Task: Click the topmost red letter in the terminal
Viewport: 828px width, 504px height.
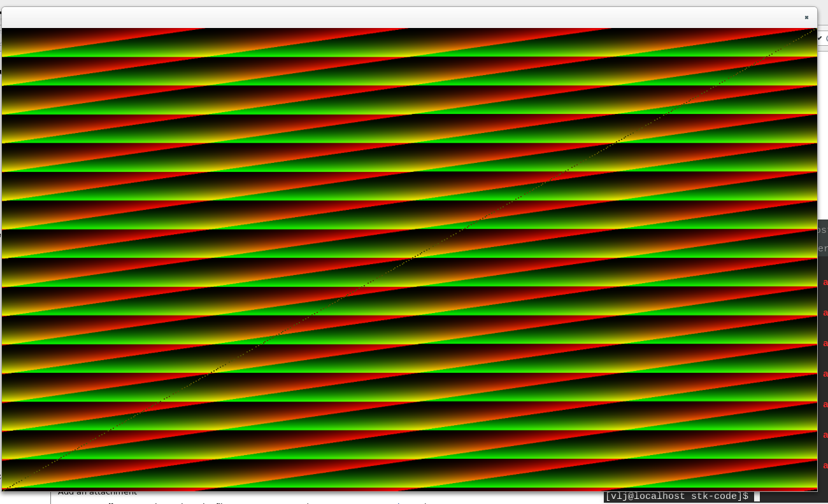Action: point(825,282)
